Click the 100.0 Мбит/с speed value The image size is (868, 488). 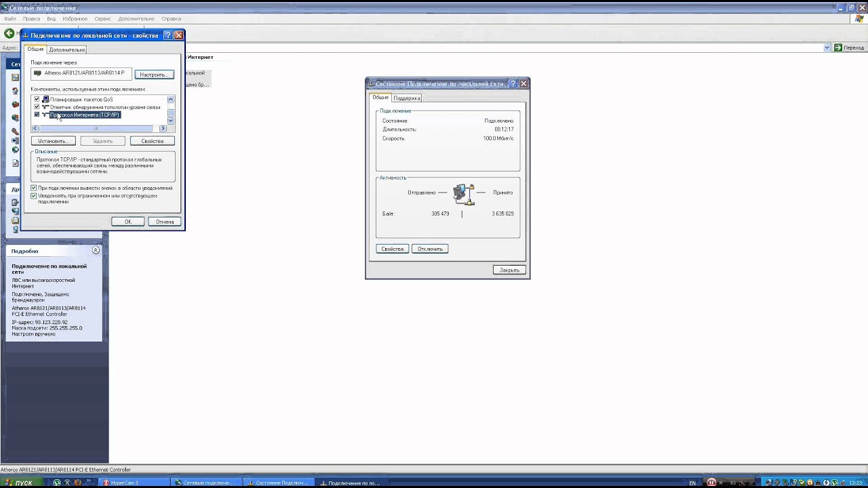pos(498,138)
